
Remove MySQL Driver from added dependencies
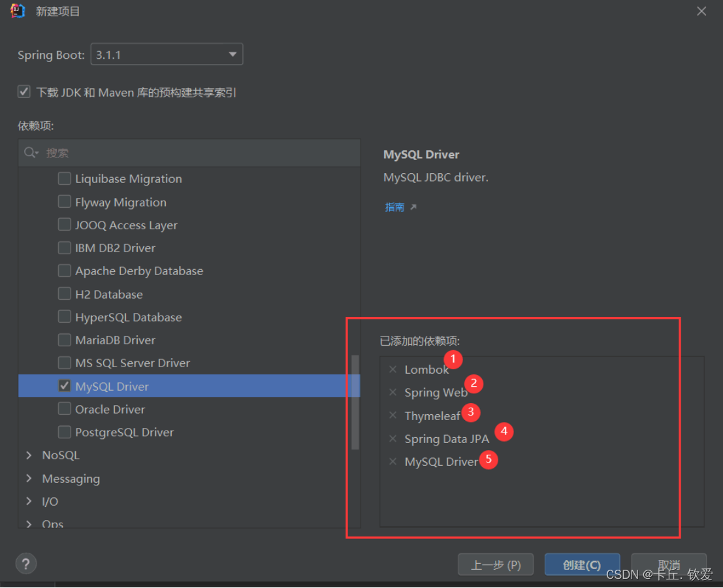point(393,461)
